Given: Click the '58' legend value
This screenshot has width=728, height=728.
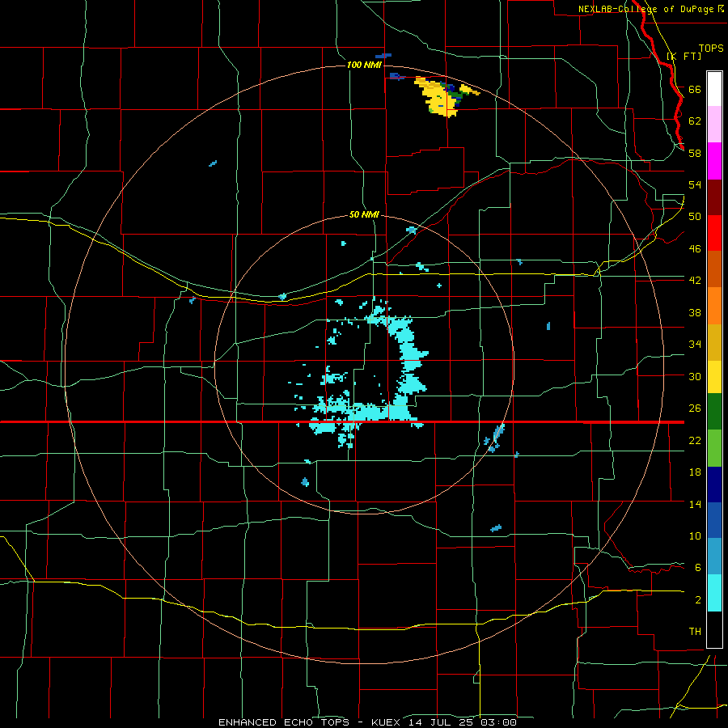Looking at the screenshot, I should [x=695, y=153].
